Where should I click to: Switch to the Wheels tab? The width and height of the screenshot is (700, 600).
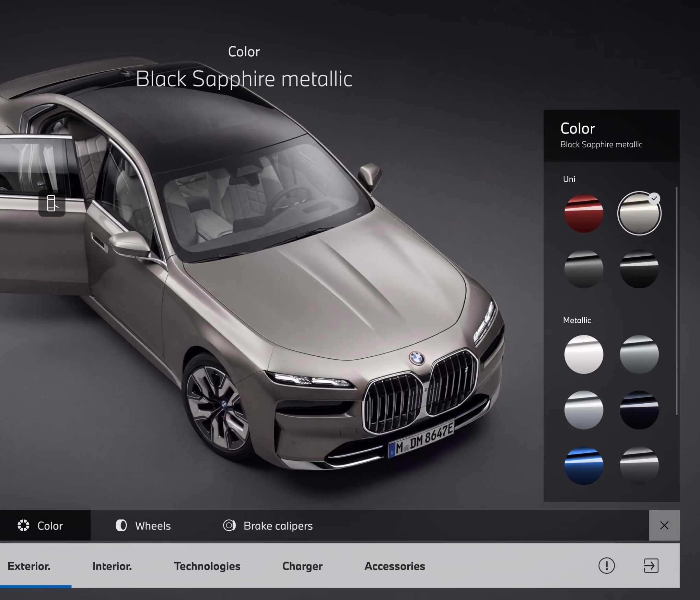click(x=143, y=526)
